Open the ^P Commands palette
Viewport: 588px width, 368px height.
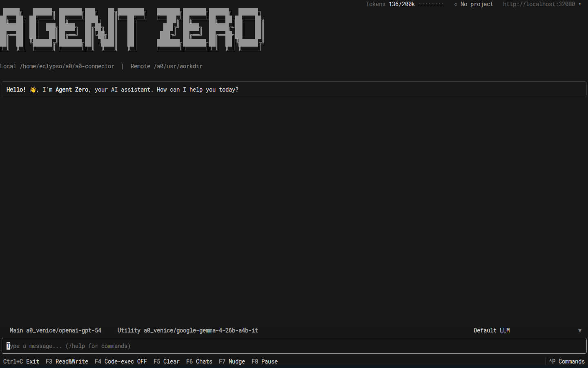tap(567, 361)
